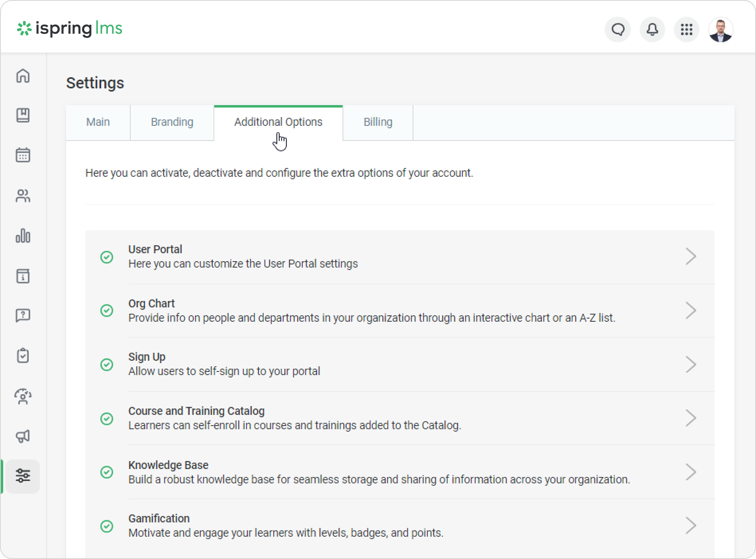Open the notifications bell icon
The width and height of the screenshot is (756, 559).
click(x=652, y=29)
